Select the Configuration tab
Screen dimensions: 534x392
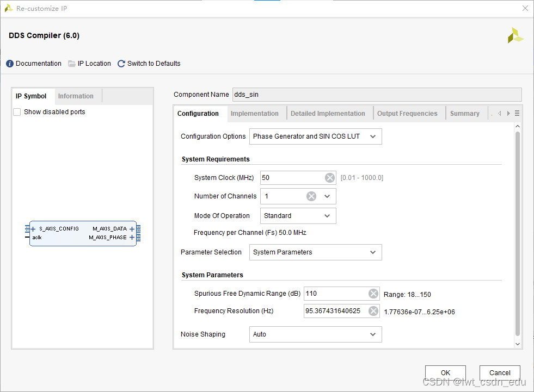tap(198, 114)
